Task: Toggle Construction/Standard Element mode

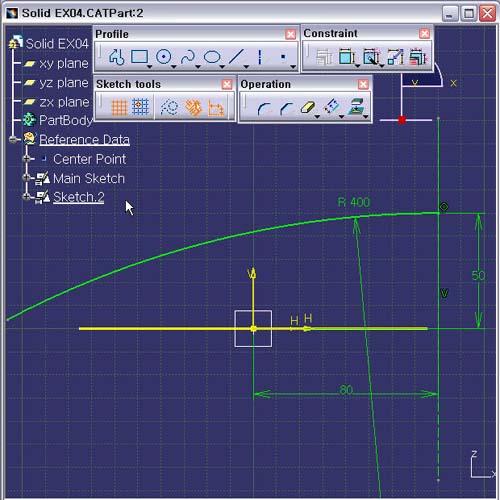Action: point(169,107)
